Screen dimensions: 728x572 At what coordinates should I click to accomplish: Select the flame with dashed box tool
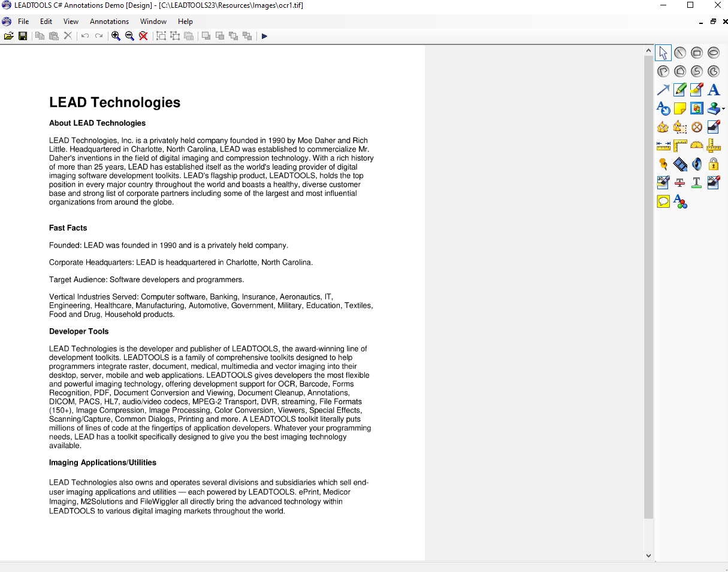point(680,127)
